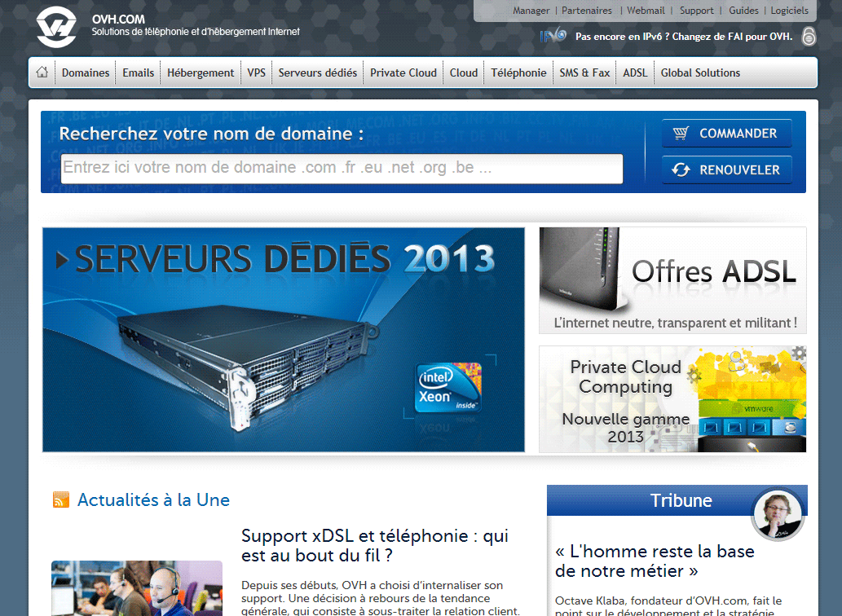The width and height of the screenshot is (842, 616).
Task: Open the Webmail link
Action: point(646,11)
